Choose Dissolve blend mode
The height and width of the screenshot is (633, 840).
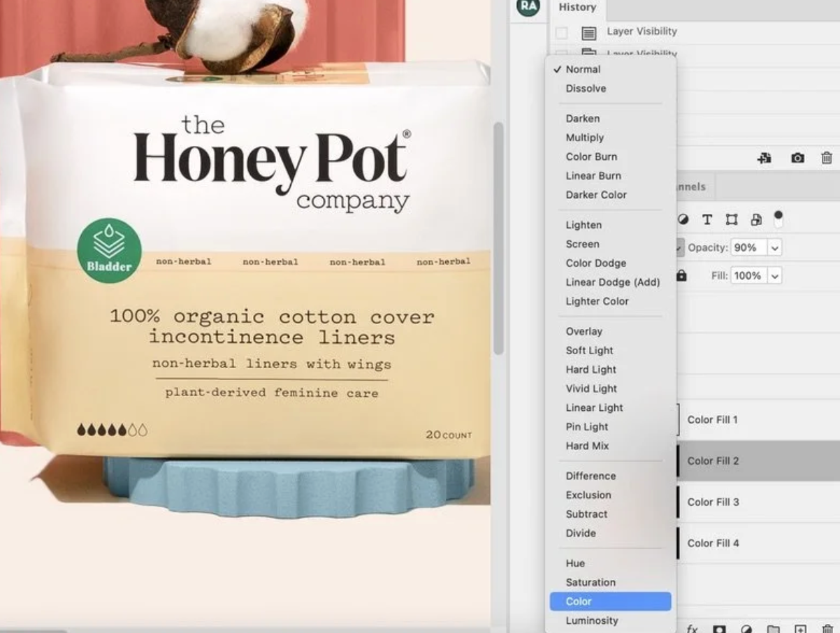pyautogui.click(x=610, y=89)
